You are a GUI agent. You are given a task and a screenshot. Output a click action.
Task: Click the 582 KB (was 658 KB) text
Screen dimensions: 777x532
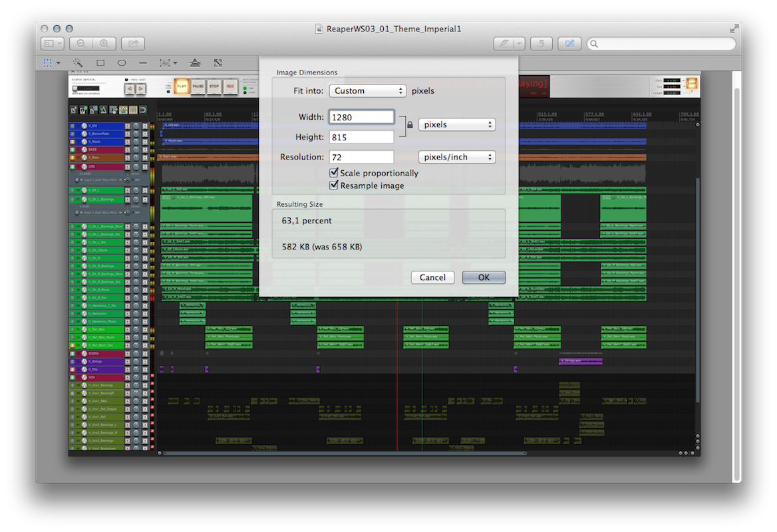(322, 247)
